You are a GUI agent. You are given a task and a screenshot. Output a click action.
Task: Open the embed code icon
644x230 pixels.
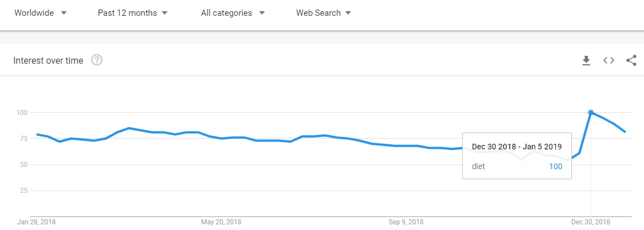point(609,60)
